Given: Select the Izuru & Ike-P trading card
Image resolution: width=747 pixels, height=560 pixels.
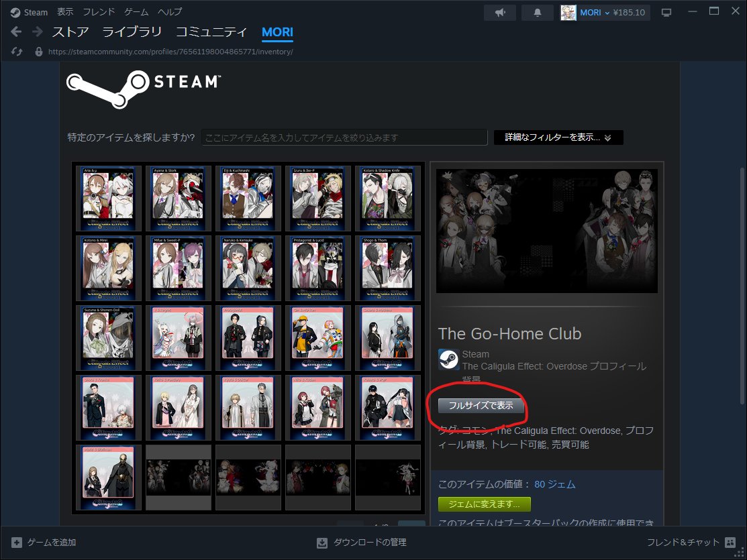Looking at the screenshot, I should coord(317,198).
